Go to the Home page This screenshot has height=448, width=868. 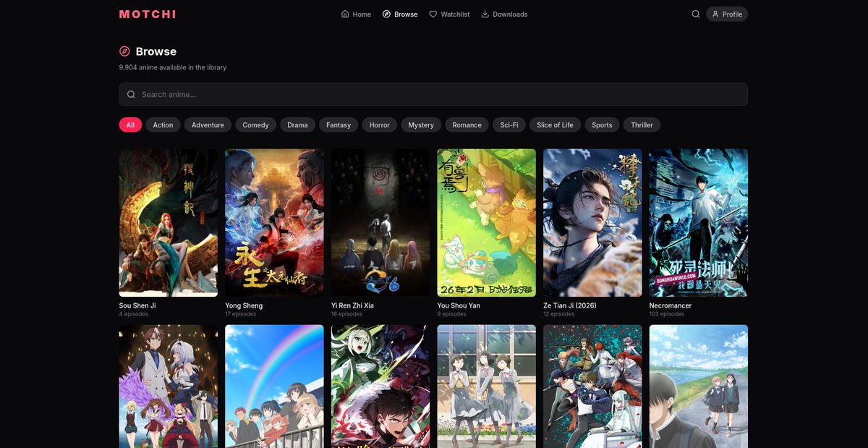(x=356, y=14)
